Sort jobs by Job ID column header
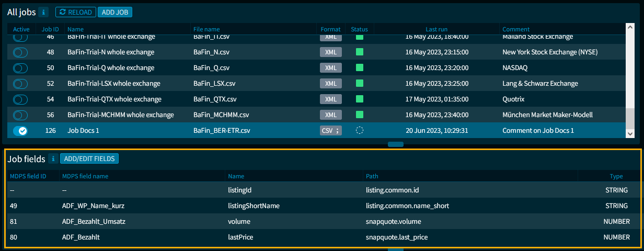 pos(50,29)
